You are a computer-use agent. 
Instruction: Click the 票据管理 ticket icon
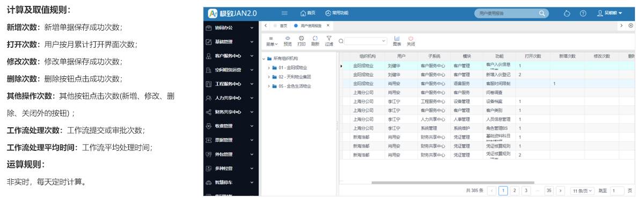click(x=209, y=140)
